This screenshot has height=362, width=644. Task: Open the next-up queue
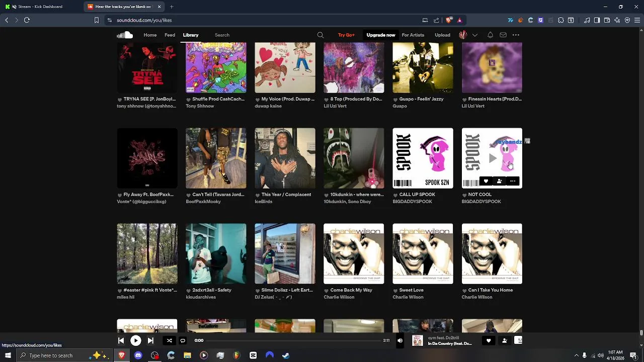[518, 340]
